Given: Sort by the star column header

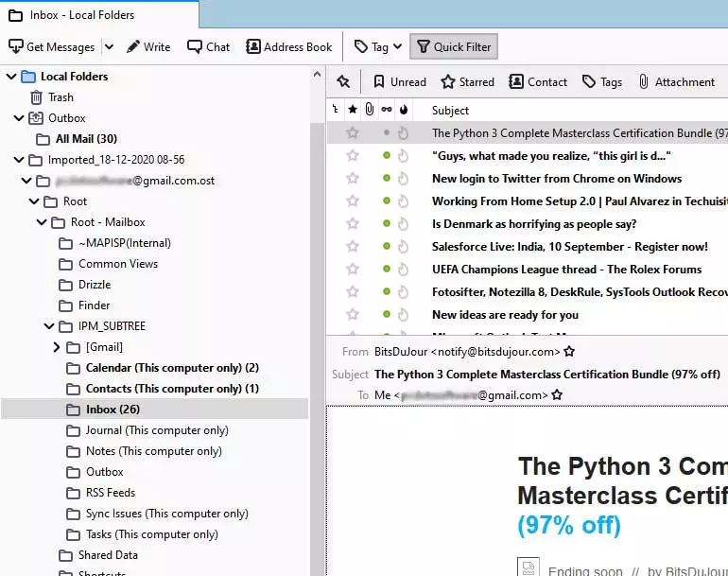Looking at the screenshot, I should (353, 110).
